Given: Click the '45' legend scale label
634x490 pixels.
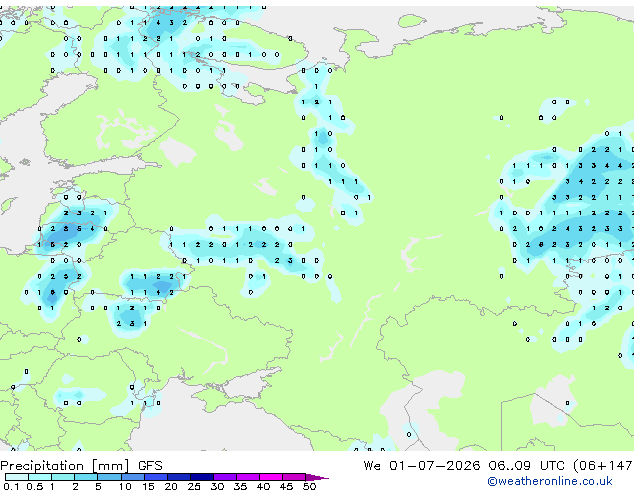Looking at the screenshot, I should point(286,486).
